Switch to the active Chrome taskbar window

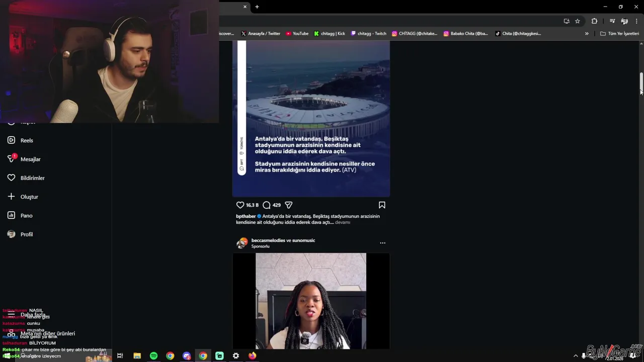[203, 356]
